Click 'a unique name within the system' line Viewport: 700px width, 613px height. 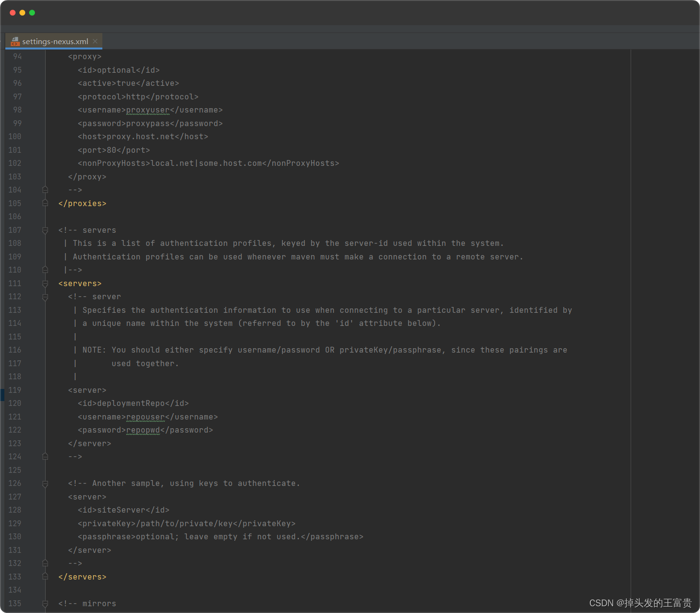tap(257, 323)
